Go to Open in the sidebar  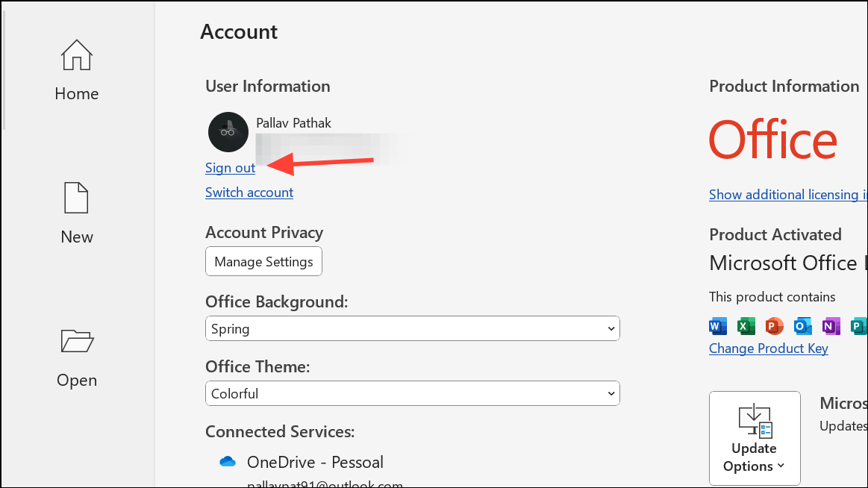(x=76, y=357)
